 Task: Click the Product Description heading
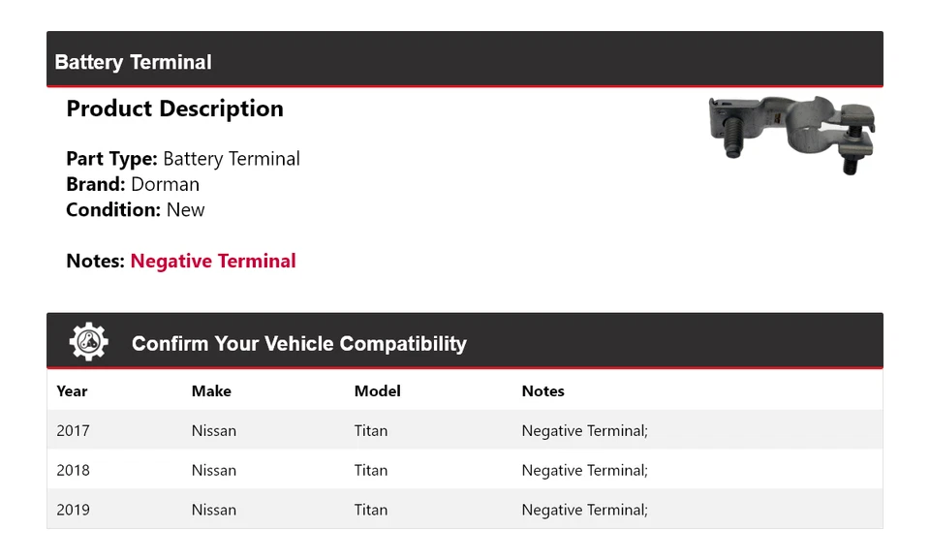tap(174, 109)
